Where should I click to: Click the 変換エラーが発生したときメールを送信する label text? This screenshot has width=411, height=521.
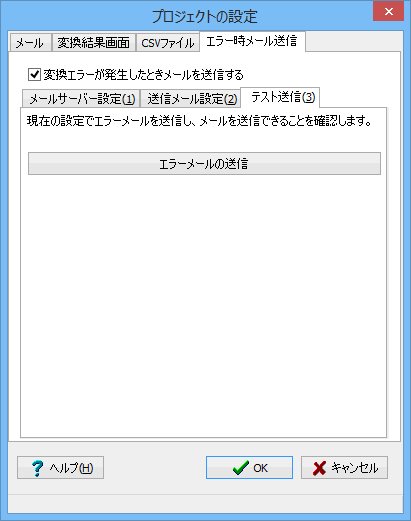[143, 75]
